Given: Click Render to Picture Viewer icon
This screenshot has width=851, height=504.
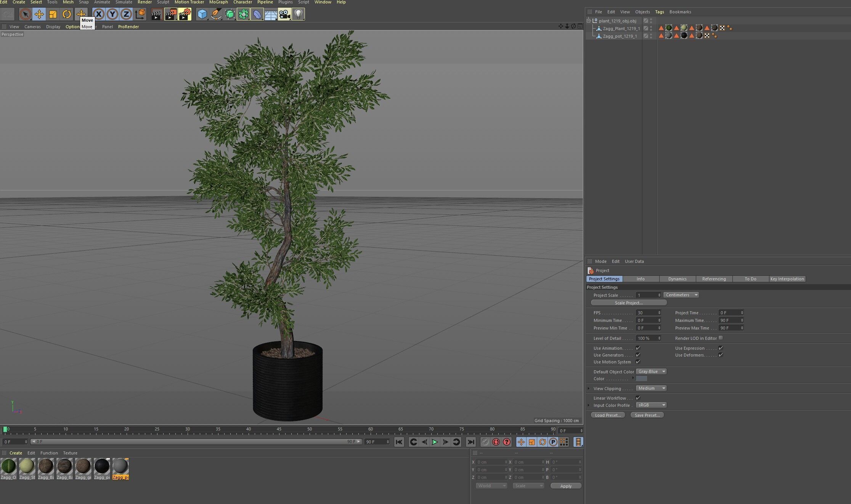Looking at the screenshot, I should coord(170,14).
